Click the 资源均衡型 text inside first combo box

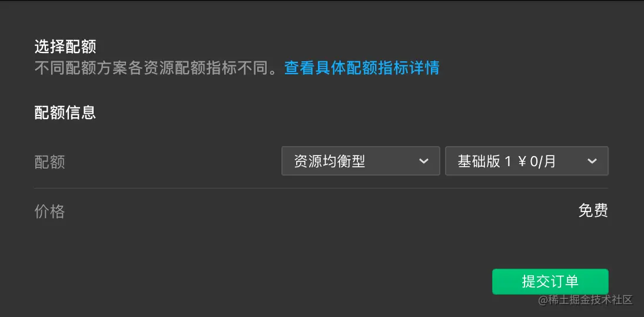pyautogui.click(x=330, y=161)
